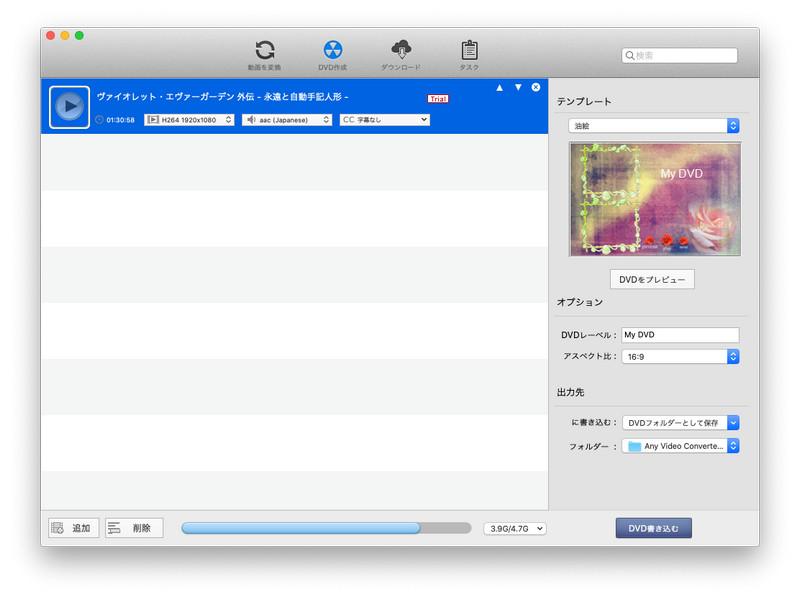
Task: Close the window with red button
Action: 51,35
